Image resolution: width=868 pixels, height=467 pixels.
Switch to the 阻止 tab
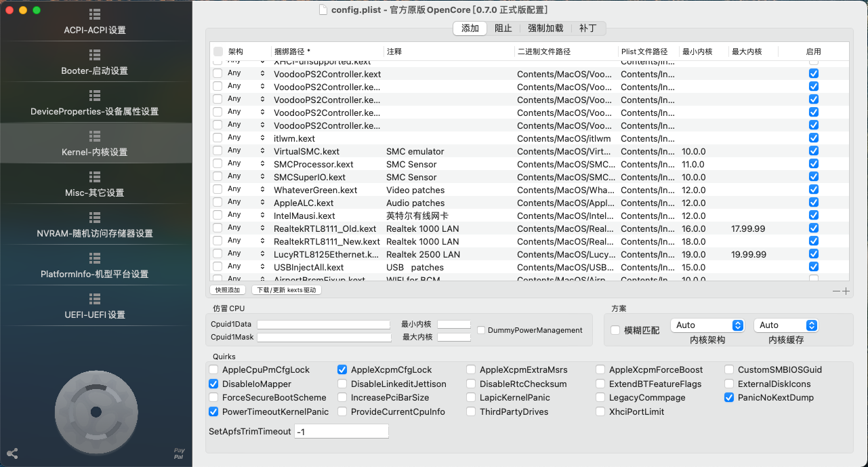[503, 28]
